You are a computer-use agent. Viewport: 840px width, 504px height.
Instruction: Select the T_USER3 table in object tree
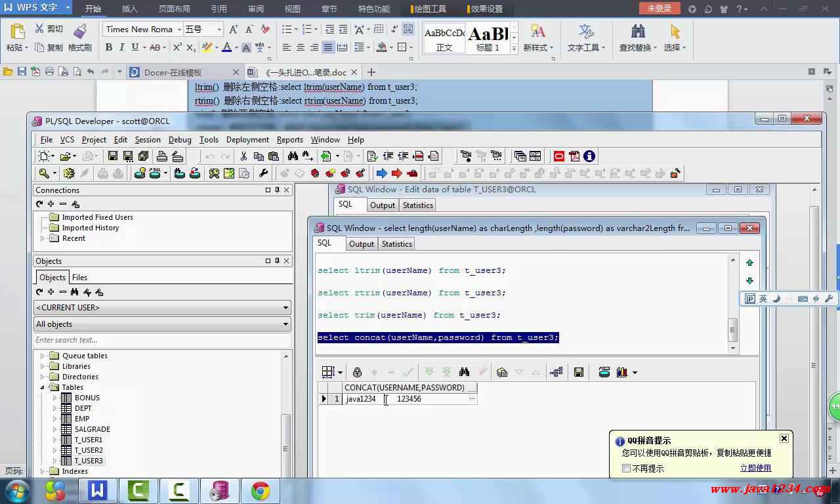(89, 461)
